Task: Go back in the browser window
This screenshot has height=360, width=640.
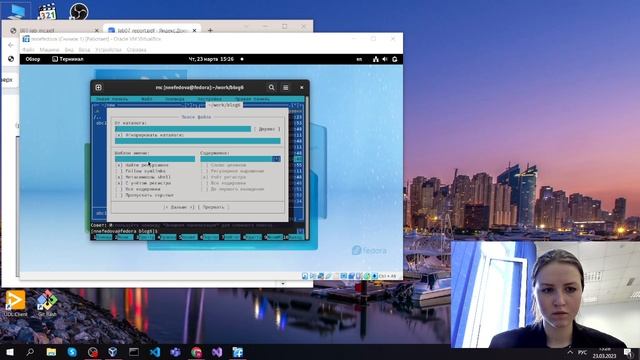Action: pyautogui.click(x=11, y=45)
